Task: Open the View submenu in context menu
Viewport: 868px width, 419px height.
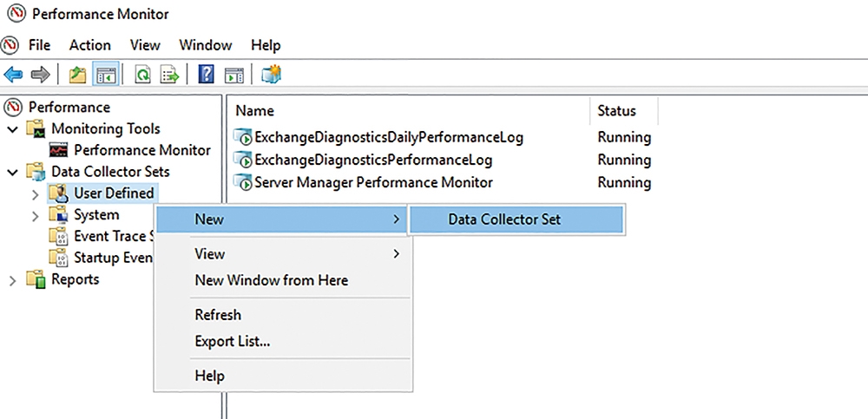Action: pyautogui.click(x=282, y=254)
